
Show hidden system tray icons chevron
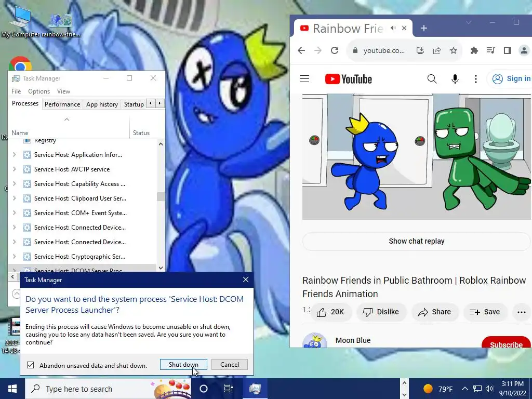coord(465,389)
